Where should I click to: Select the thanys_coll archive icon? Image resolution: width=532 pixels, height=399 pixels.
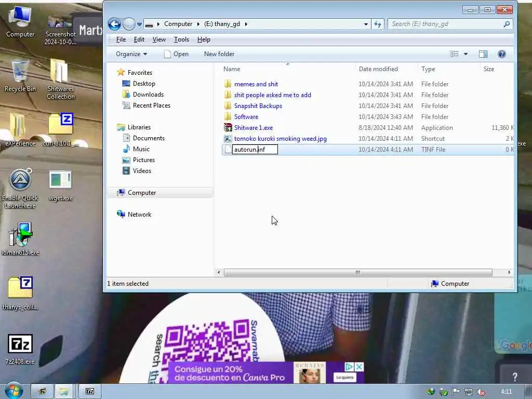[20, 294]
